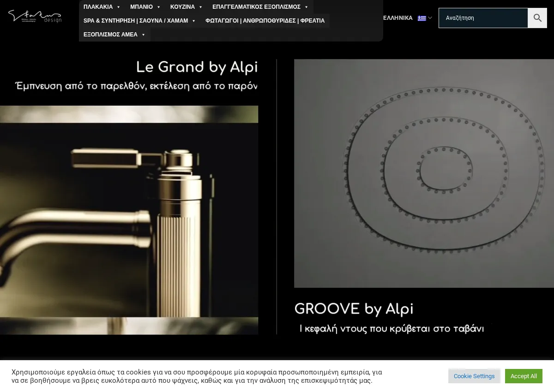Click the search magnifier button
Viewport: 554px width, 392px height.
[537, 18]
